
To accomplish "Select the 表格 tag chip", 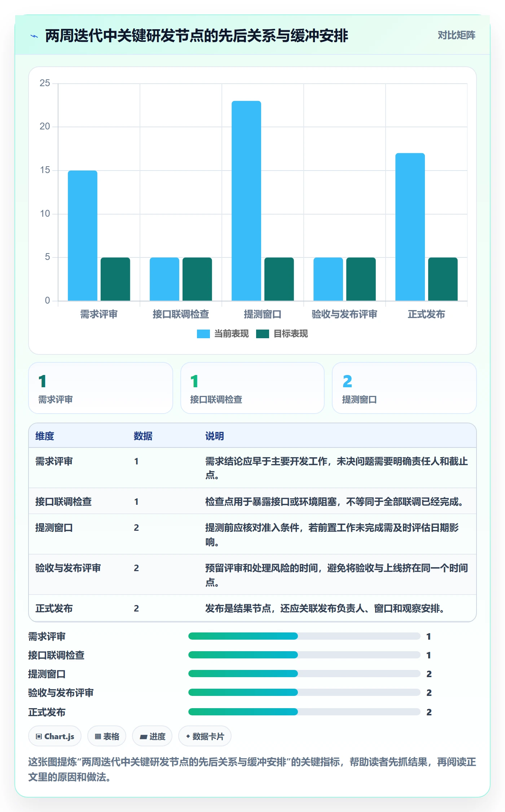I will 107,736.
